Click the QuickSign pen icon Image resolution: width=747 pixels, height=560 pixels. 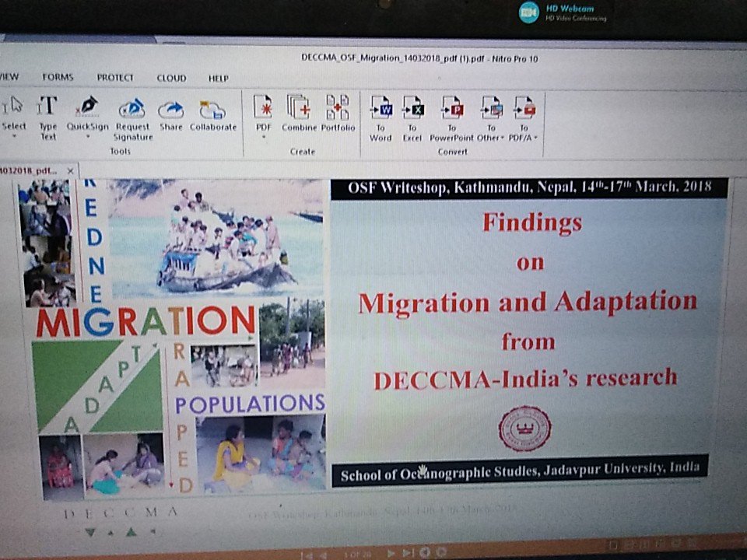(x=88, y=107)
